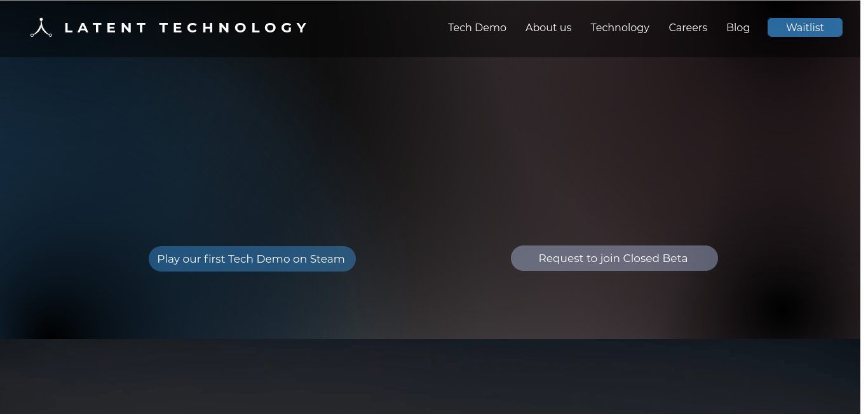Click the Latent Technology logo icon
868x414 pixels.
coord(41,27)
